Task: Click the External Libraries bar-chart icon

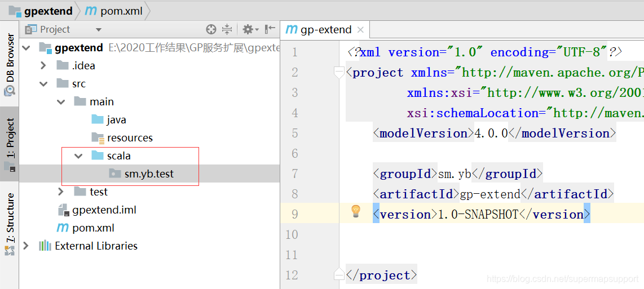Action: point(45,246)
